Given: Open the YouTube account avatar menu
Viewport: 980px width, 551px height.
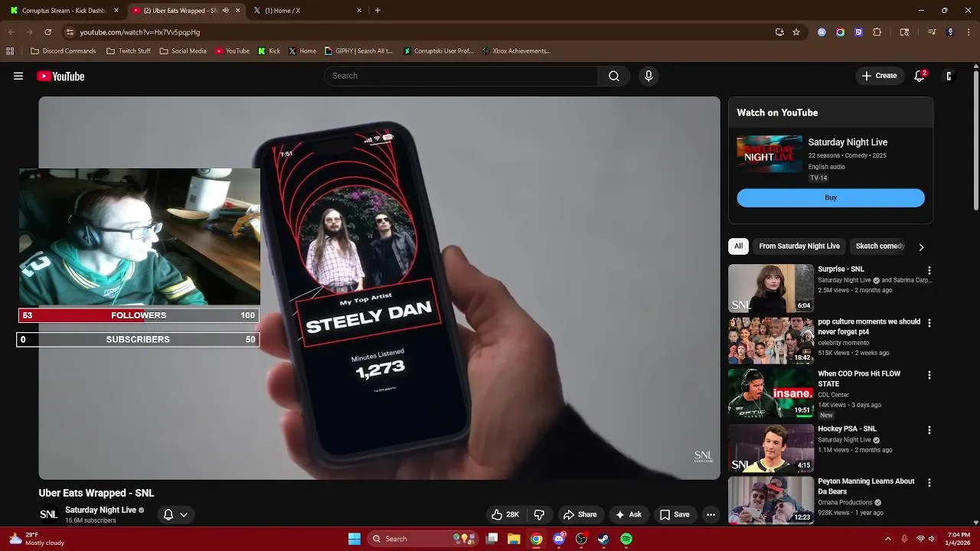Looking at the screenshot, I should (949, 76).
